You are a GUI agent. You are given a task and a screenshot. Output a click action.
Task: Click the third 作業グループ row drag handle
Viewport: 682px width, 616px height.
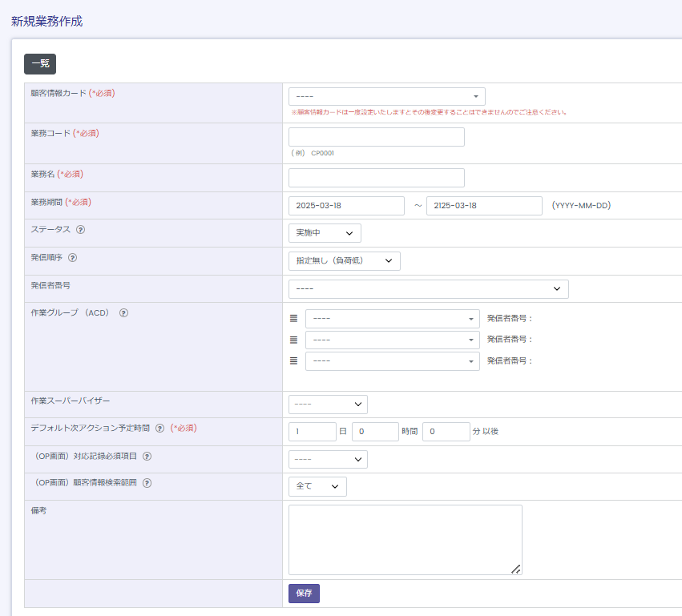[293, 361]
